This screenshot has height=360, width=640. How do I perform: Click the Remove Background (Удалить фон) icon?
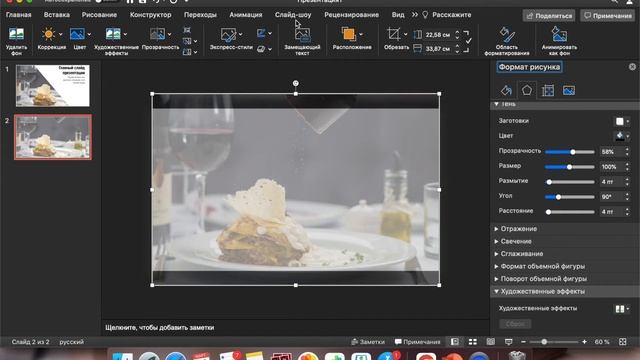tap(16, 34)
